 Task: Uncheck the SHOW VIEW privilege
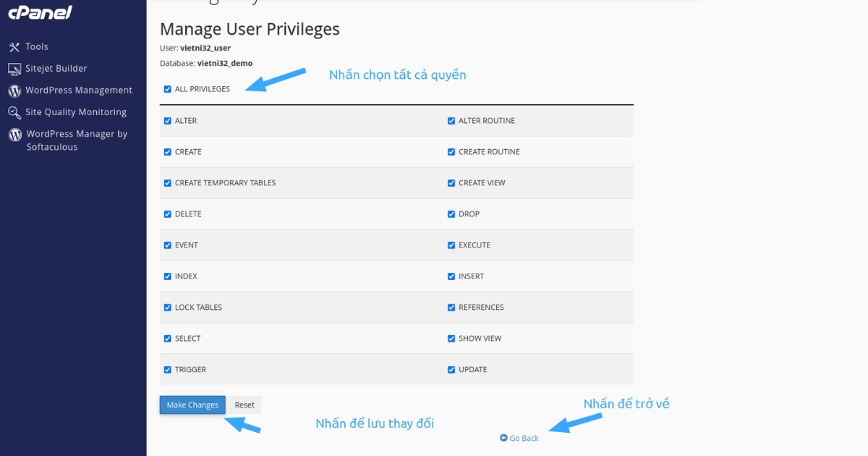click(x=451, y=339)
